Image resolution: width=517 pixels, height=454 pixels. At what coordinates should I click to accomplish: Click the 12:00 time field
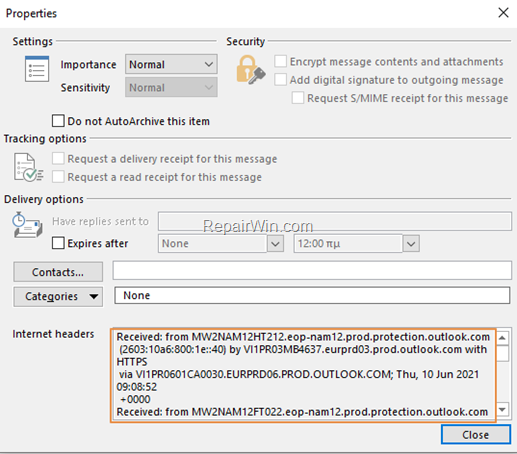(x=348, y=244)
